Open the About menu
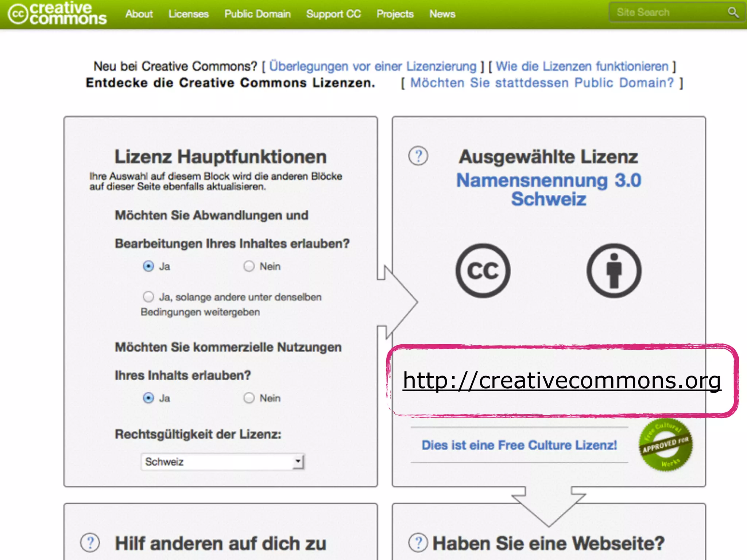Image resolution: width=747 pixels, height=560 pixels. pyautogui.click(x=139, y=14)
